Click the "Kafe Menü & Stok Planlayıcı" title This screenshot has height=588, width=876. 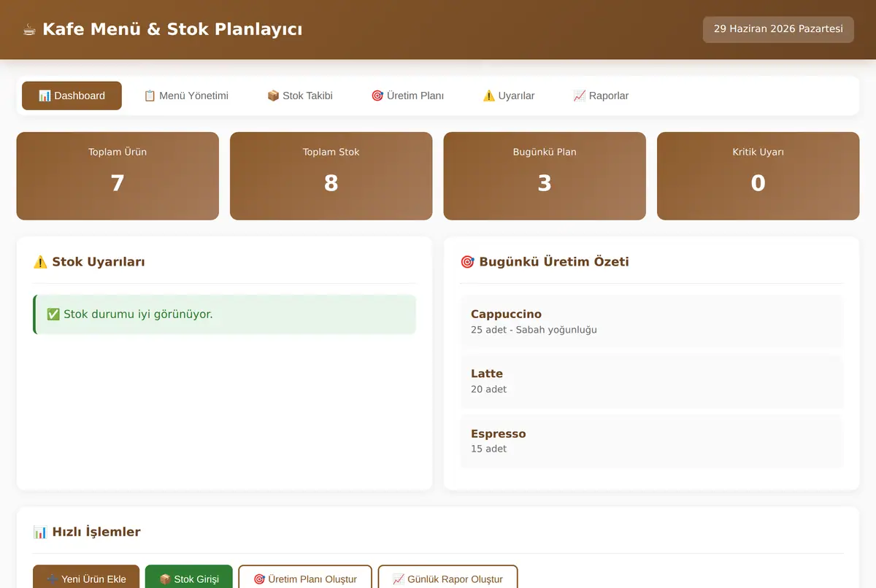pyautogui.click(x=172, y=30)
